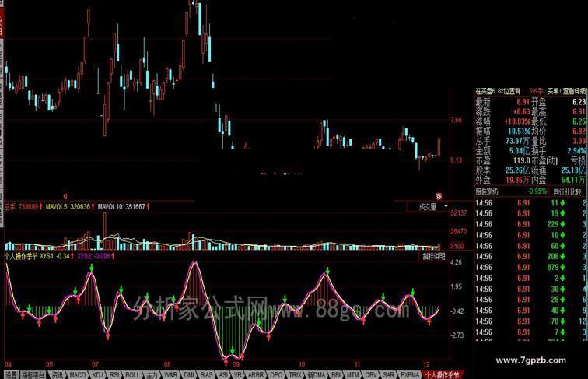Viewport: 588px width, 379px height.
Task: Open the 成交量 volume dropdown
Action: (428, 207)
